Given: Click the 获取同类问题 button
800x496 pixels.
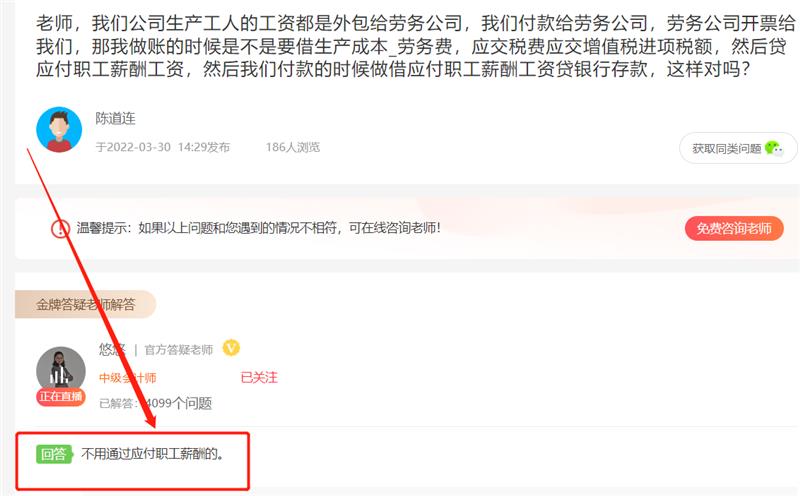Looking at the screenshot, I should tap(738, 148).
